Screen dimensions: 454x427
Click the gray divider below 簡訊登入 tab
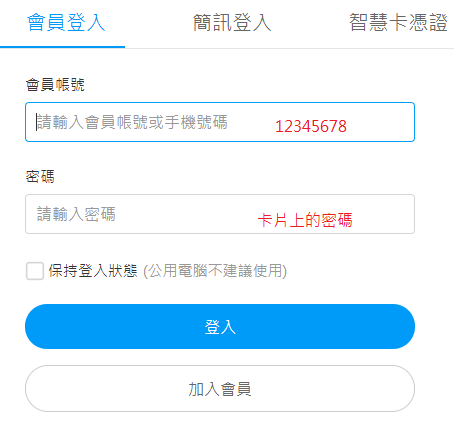pyautogui.click(x=232, y=48)
